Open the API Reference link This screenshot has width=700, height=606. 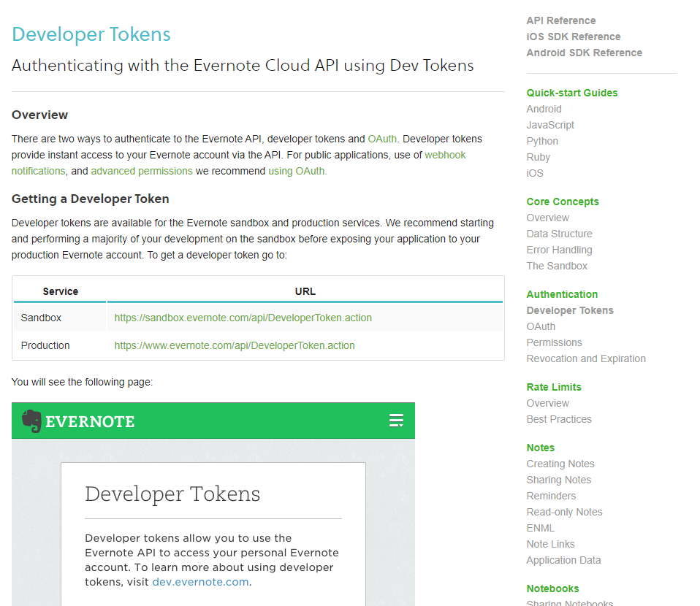[x=560, y=20]
